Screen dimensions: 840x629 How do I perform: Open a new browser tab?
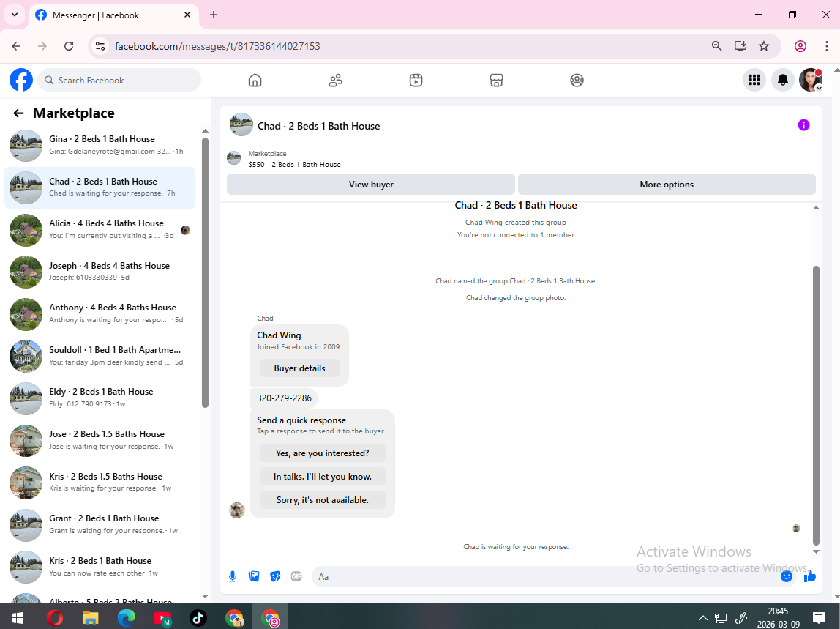pos(213,15)
